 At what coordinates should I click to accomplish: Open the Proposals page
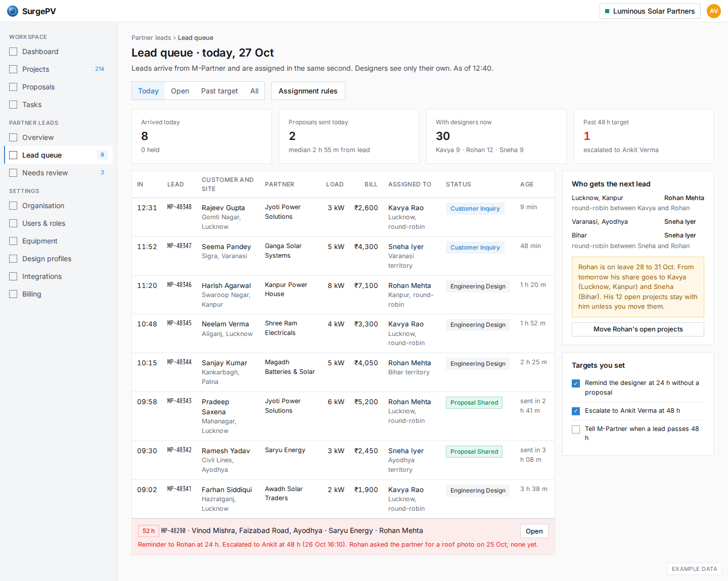(x=59, y=87)
